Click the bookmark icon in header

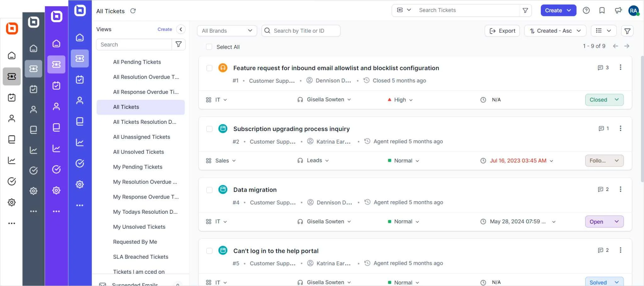602,10
